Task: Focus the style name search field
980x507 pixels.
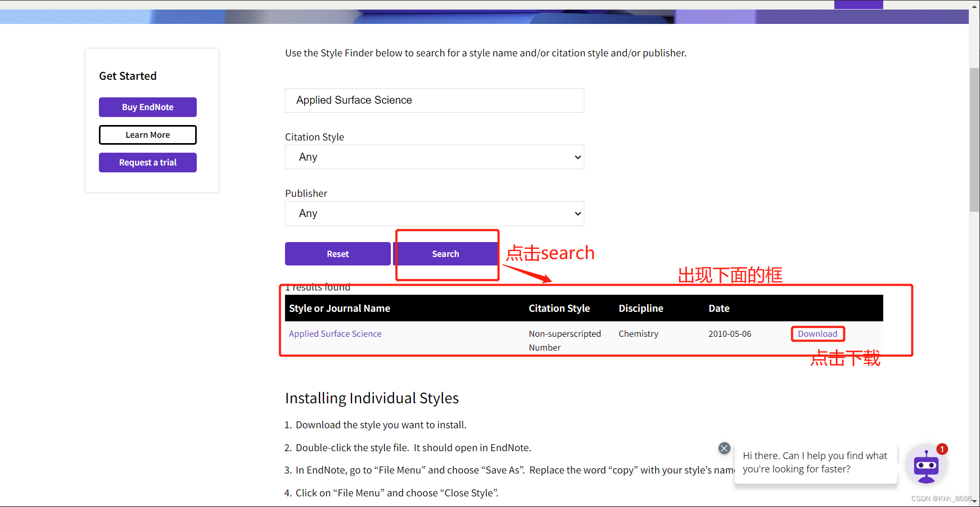Action: pos(434,101)
